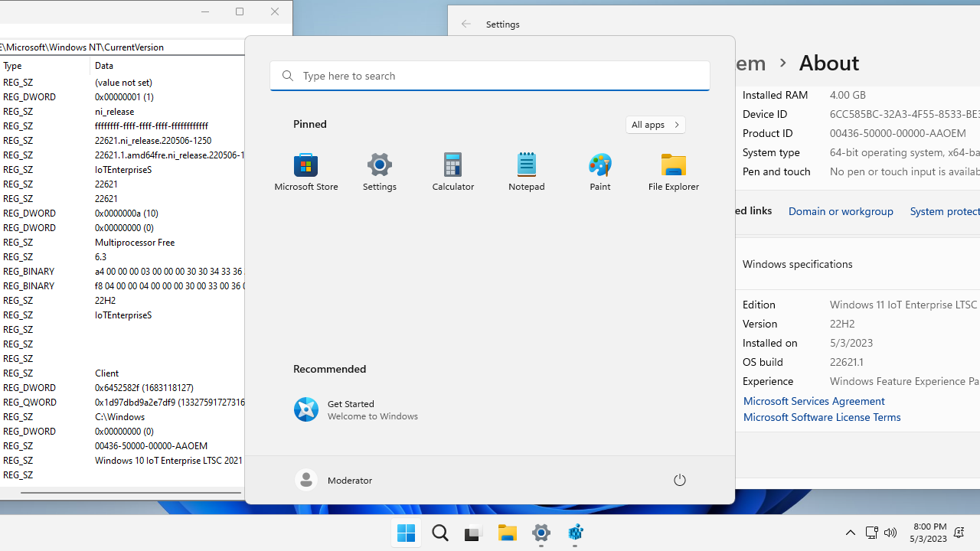
Task: Select the 'Client' registry data entry
Action: pyautogui.click(x=106, y=373)
